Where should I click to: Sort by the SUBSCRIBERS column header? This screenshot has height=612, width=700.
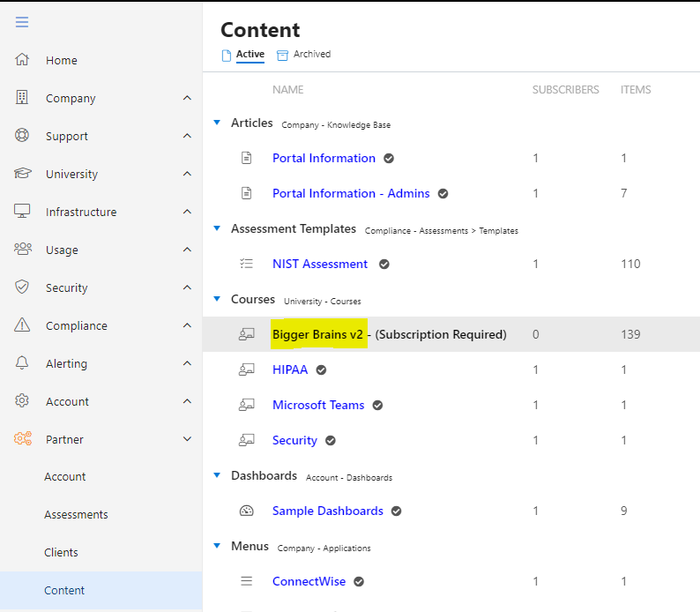[x=565, y=90]
